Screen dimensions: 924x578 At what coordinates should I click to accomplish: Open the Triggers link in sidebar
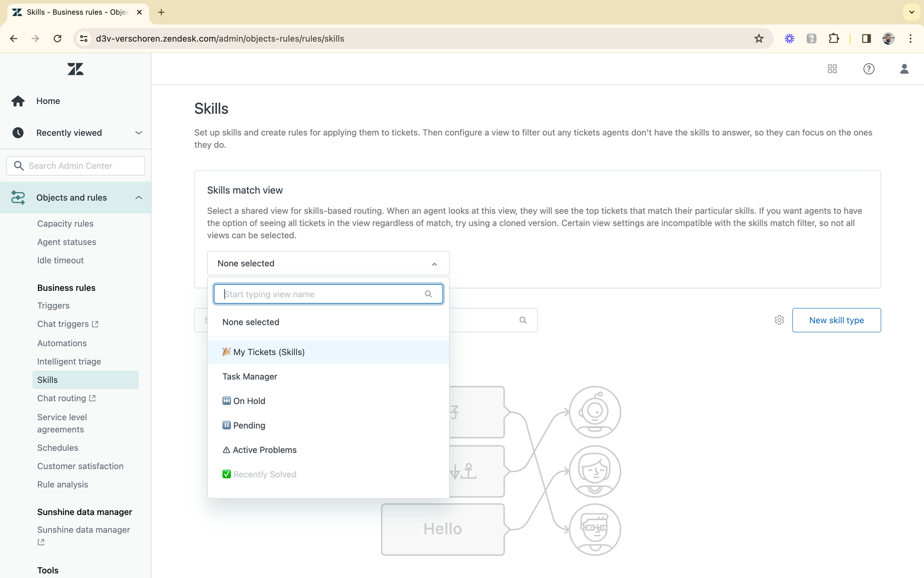(x=53, y=306)
